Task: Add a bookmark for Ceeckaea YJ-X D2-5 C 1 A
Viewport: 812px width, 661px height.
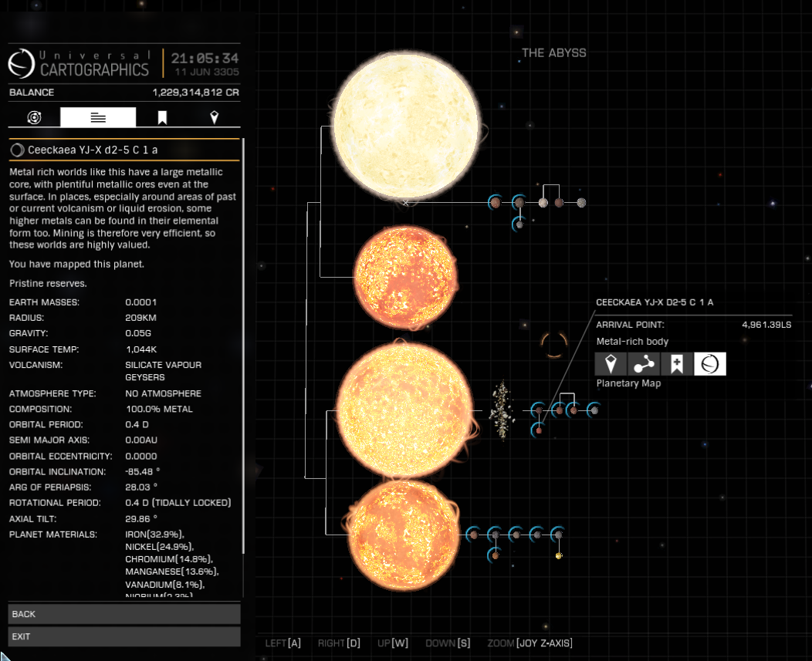Action: coord(677,364)
